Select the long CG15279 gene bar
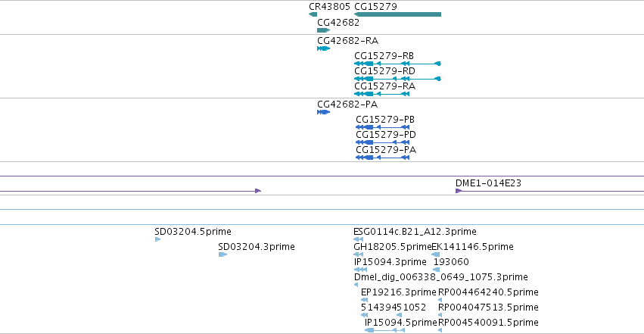Image resolution: width=644 pixels, height=334 pixels. pos(397,15)
